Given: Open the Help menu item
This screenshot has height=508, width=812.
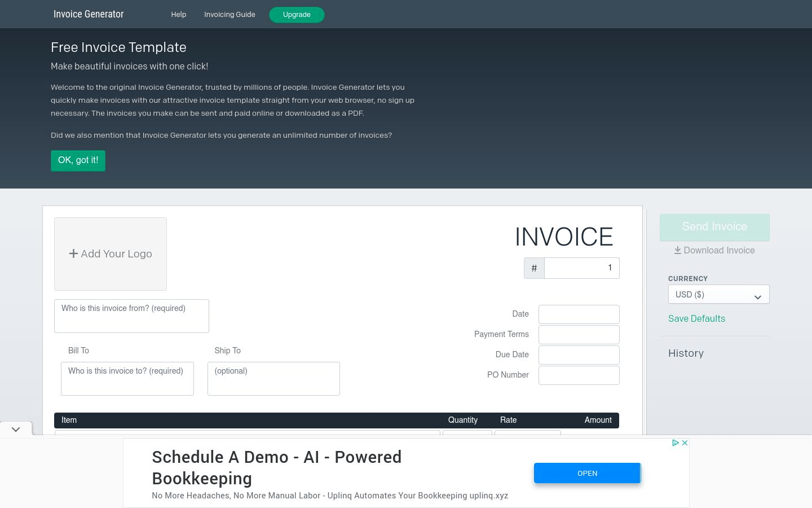Looking at the screenshot, I should tap(178, 15).
